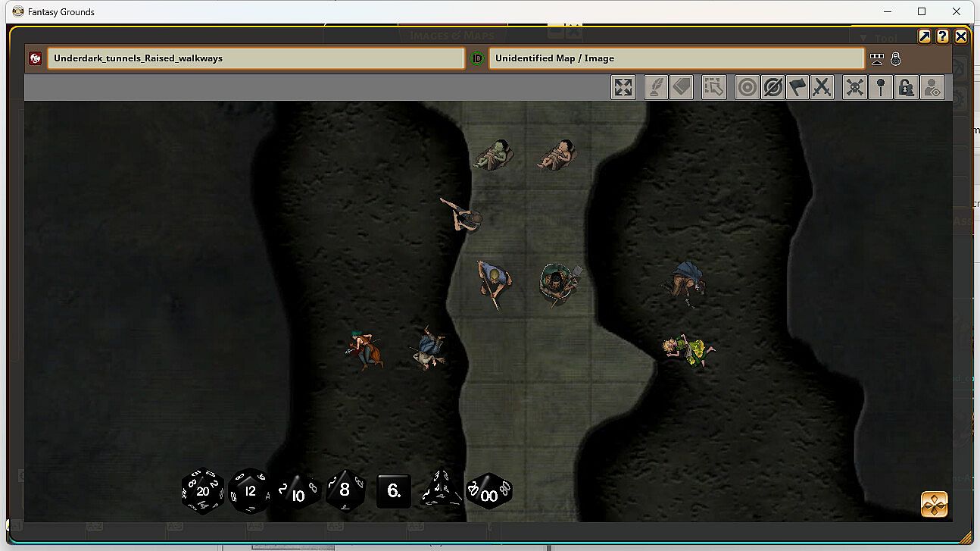Click the pop-out arrow button
This screenshot has width=980, height=551.
point(925,36)
